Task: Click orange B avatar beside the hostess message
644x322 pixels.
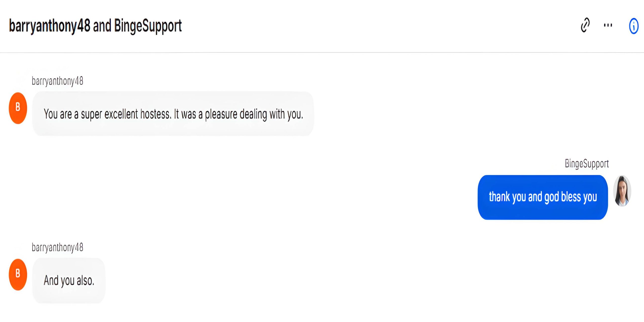Action: pos(18,108)
